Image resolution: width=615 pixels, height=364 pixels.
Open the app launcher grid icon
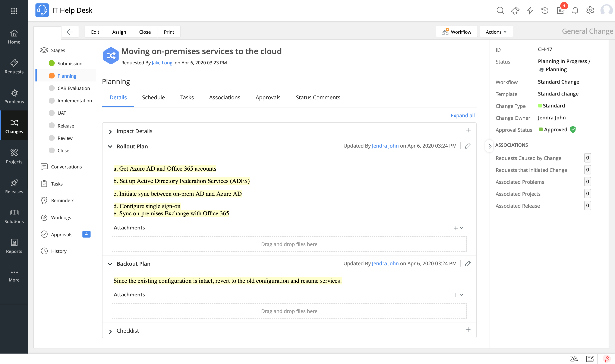14,11
